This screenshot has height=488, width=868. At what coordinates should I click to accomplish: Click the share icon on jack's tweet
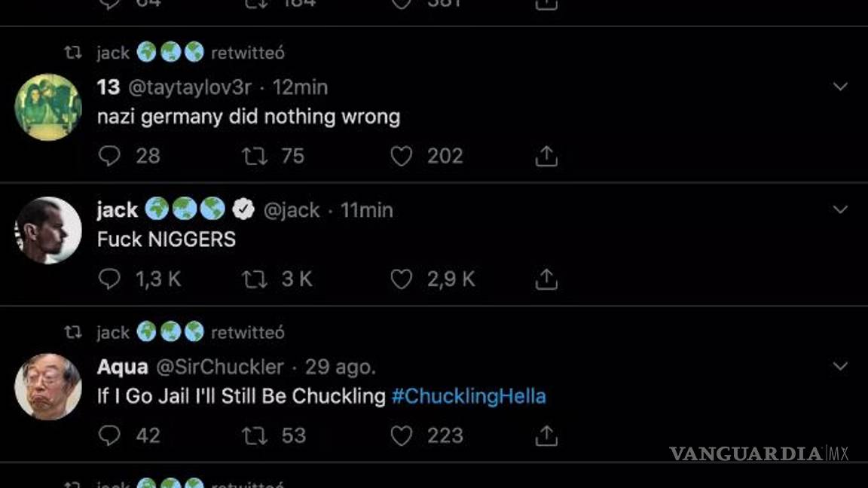pos(545,279)
